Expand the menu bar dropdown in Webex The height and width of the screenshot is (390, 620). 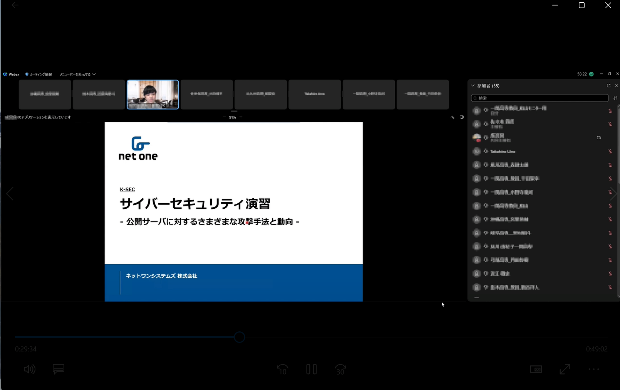tap(78, 74)
